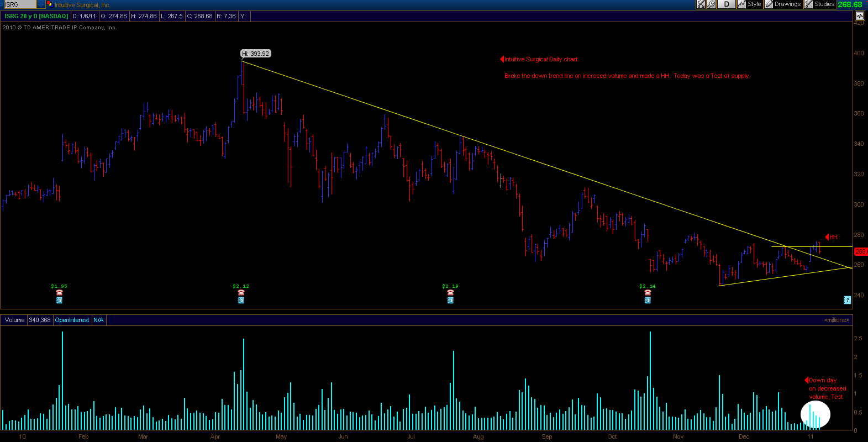Click the volume value 340,368
The height and width of the screenshot is (442, 868).
40,320
